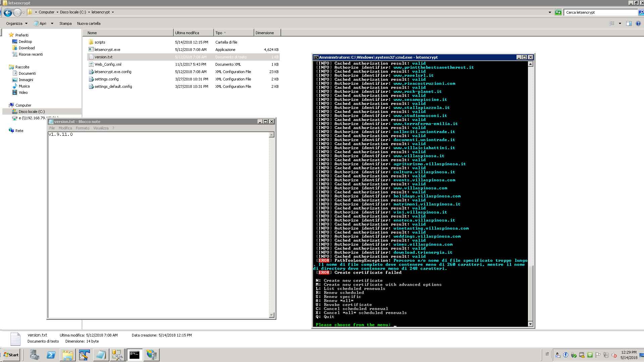Click the Safely Remove Hardware tray icon
Image resolution: width=644 pixels, height=362 pixels.
[574, 355]
